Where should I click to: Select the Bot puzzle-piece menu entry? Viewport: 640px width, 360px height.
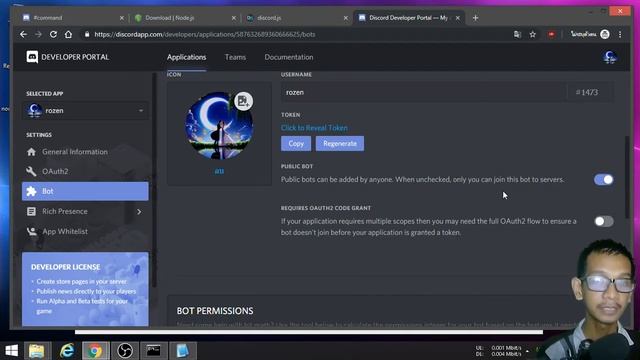click(85, 191)
